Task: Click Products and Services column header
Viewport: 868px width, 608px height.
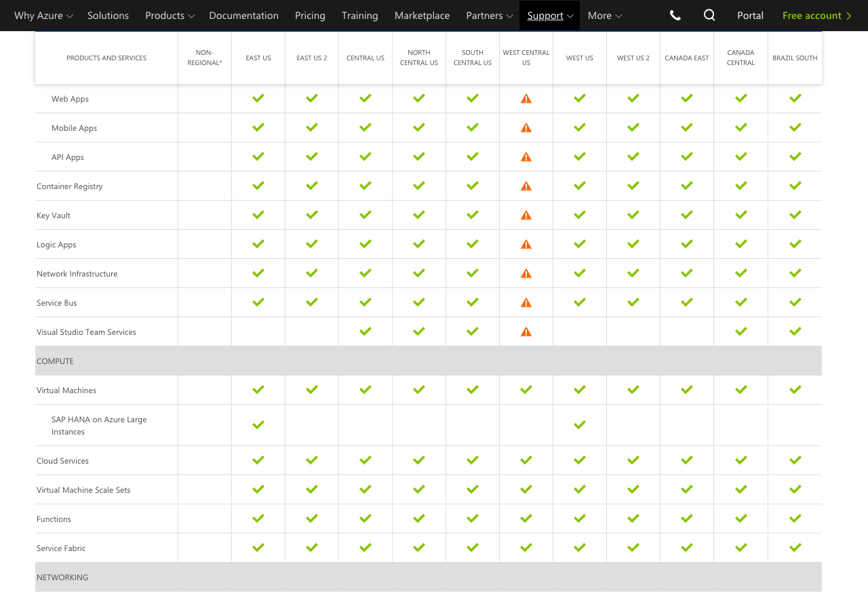Action: [x=106, y=58]
